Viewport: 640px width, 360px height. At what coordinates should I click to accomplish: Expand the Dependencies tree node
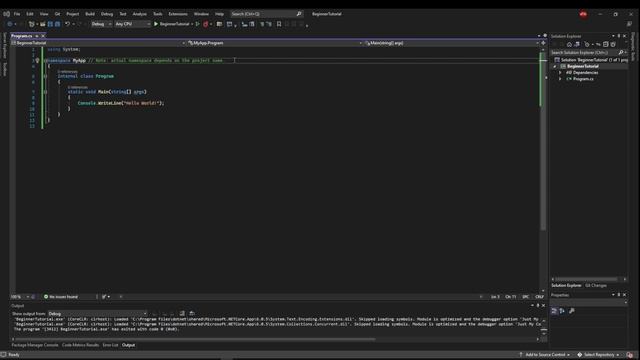[560, 73]
